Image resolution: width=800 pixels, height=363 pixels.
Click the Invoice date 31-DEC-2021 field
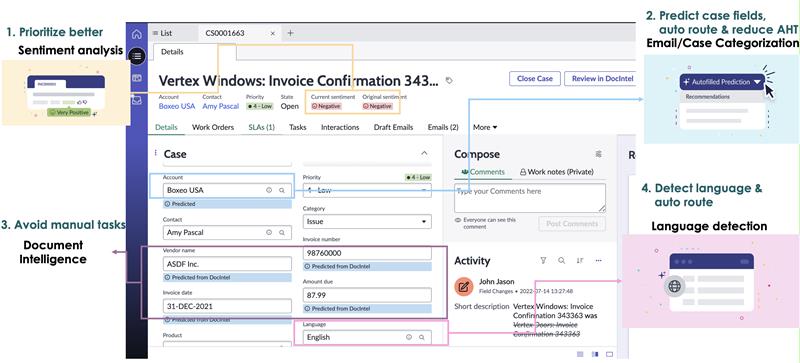pyautogui.click(x=227, y=306)
